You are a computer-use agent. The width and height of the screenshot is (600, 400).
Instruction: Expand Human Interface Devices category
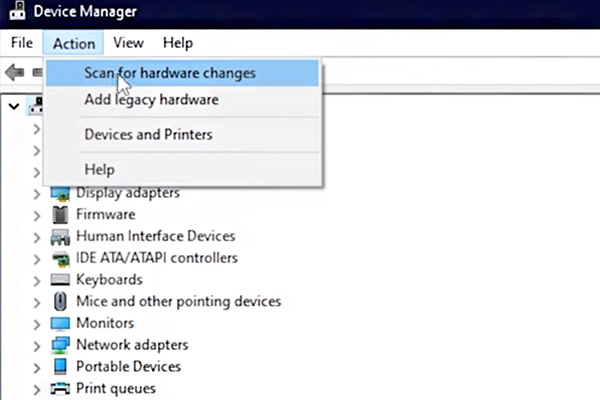37,238
